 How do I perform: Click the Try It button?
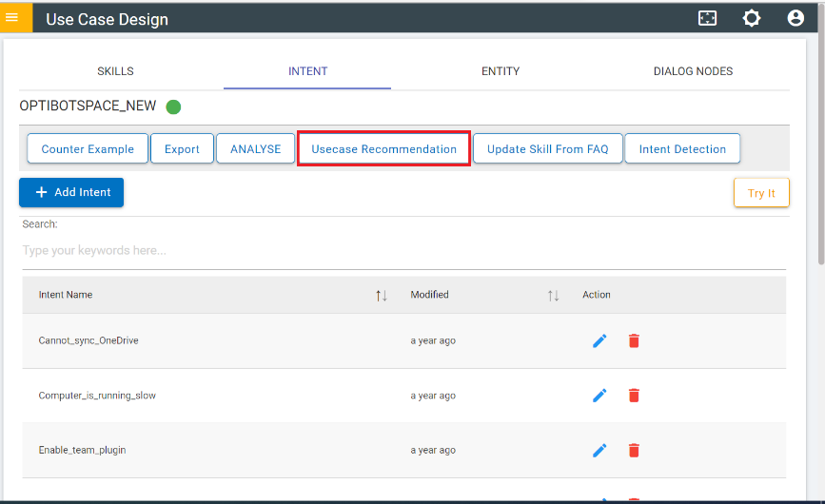761,193
